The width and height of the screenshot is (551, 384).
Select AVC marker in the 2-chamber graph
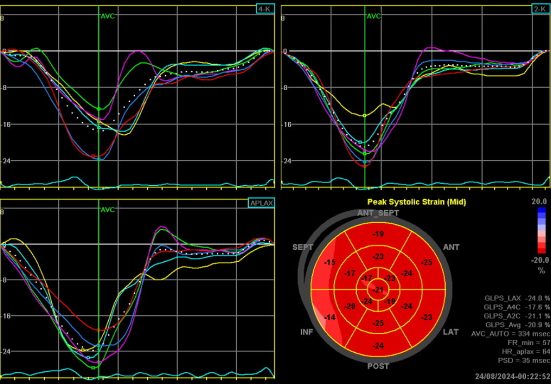coord(374,16)
